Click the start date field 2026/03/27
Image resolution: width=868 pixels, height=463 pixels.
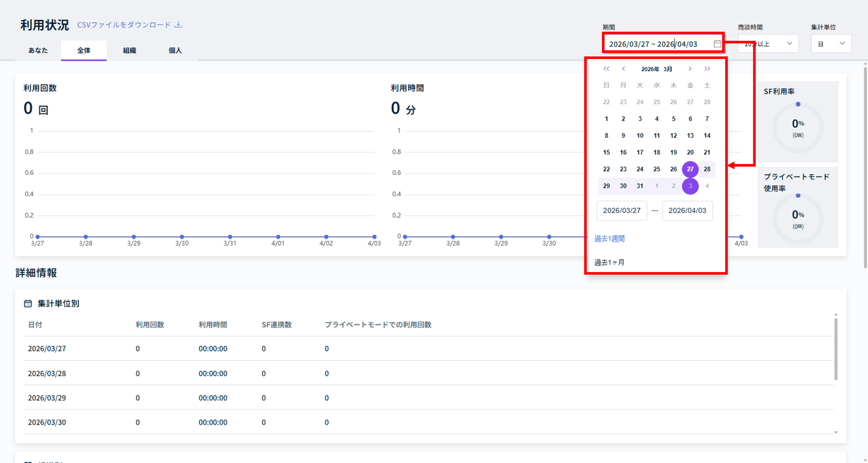click(x=622, y=210)
